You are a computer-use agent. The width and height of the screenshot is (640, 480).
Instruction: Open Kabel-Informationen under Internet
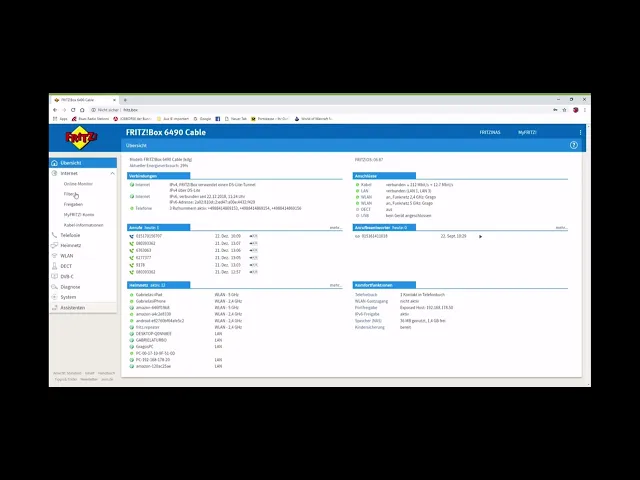(84, 225)
